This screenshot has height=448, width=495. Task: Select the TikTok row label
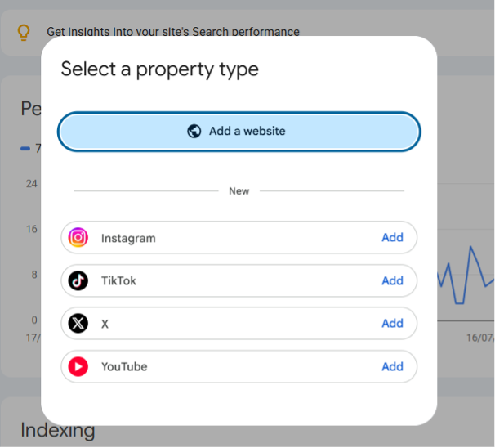[118, 280]
